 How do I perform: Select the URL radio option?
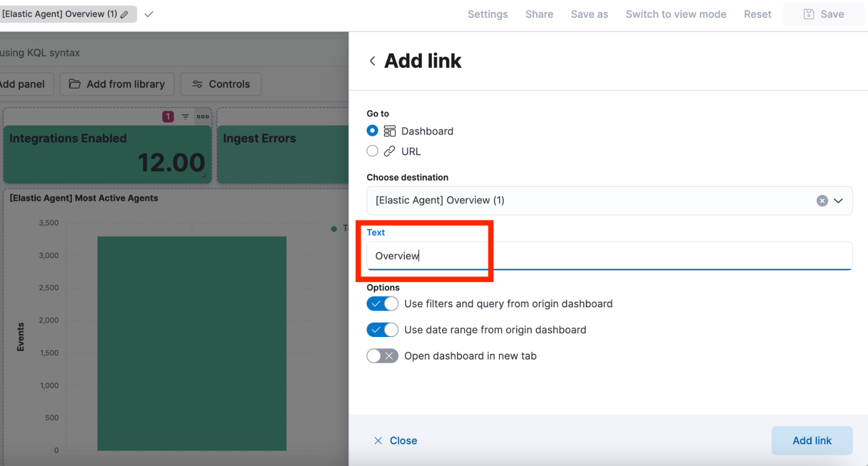pos(372,151)
